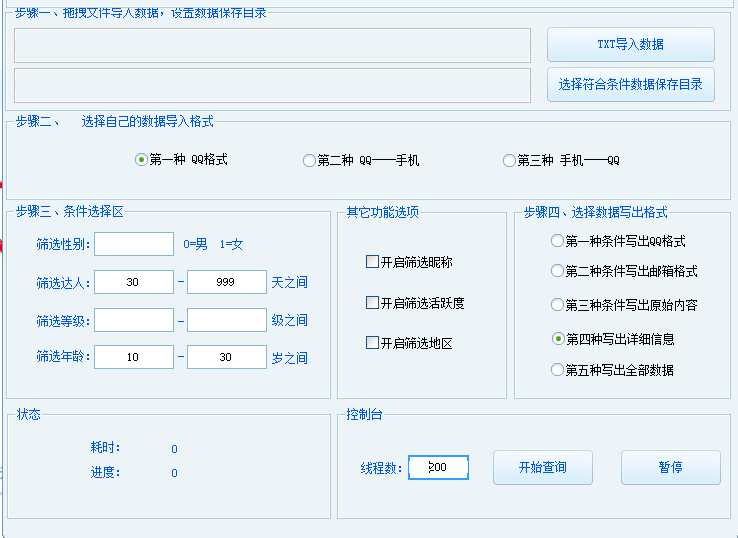Screen dimensions: 738x538
Task: Click the 筛选年龄 label
Action: coord(63,356)
